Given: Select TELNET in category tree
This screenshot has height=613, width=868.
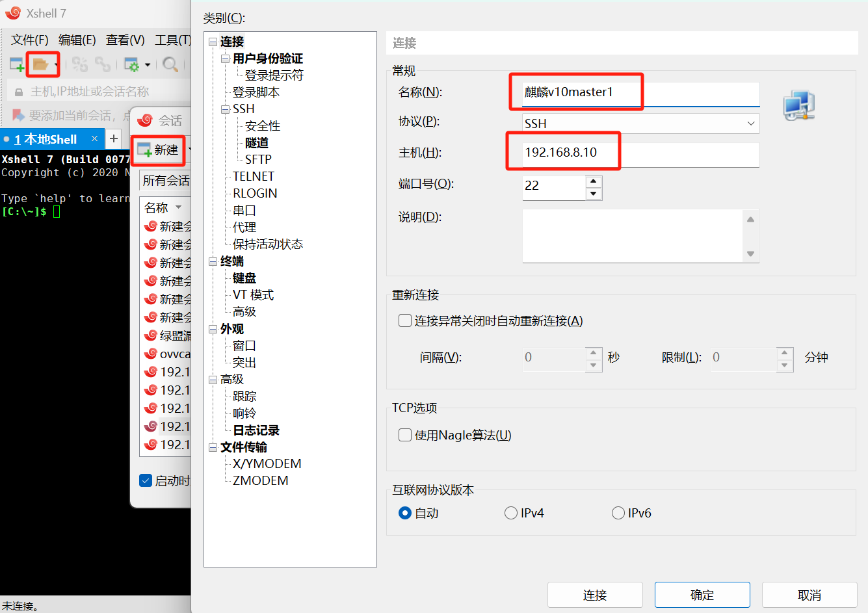Looking at the screenshot, I should click(254, 177).
